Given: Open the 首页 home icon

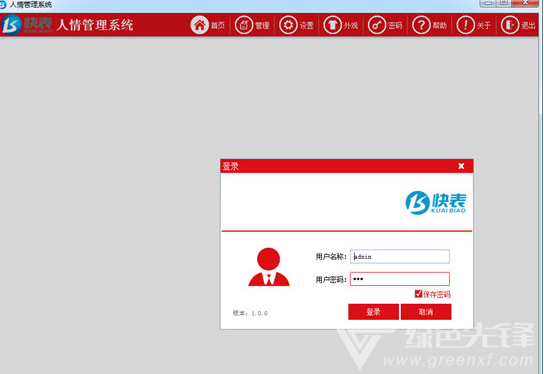Looking at the screenshot, I should pyautogui.click(x=199, y=25).
